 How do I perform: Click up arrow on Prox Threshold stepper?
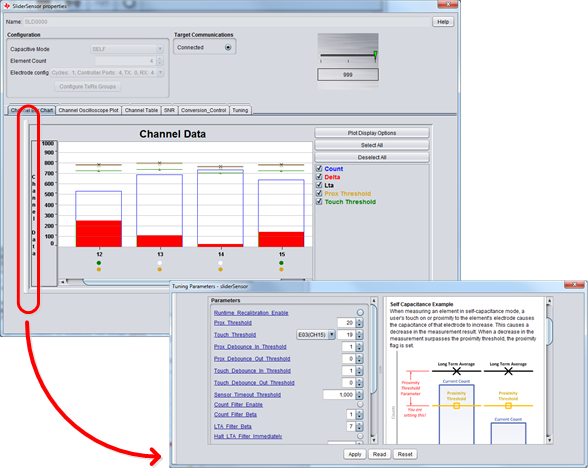359,320
